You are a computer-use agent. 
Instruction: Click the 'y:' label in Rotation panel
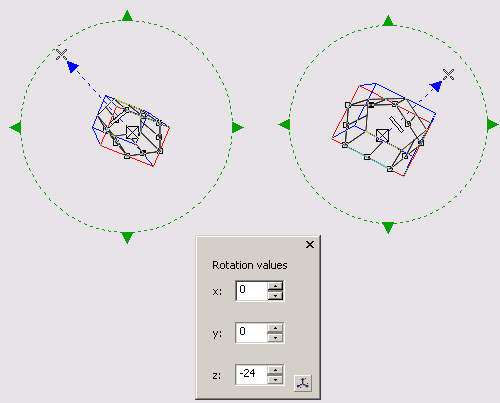[x=217, y=334]
